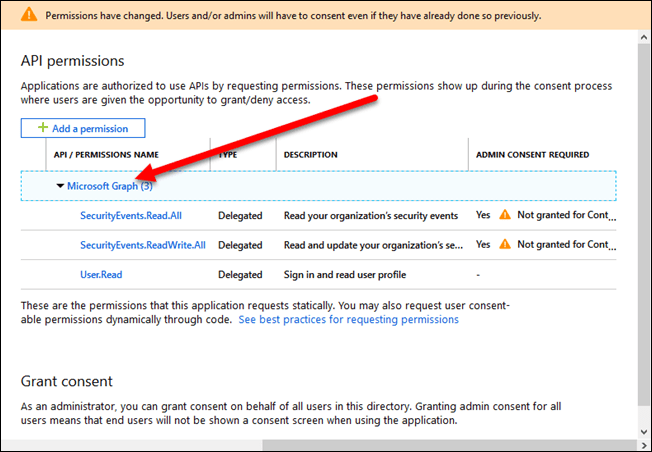The image size is (652, 452).
Task: Open the Microsoft Graph (3) permissions group
Action: [109, 186]
